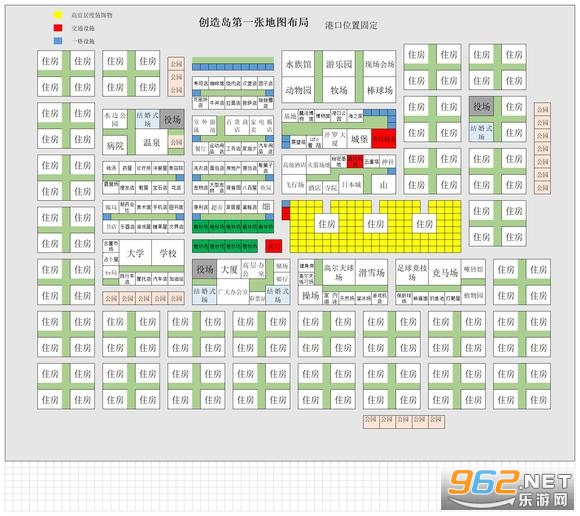Screen dimensions: 580x516
Task: Click the 水边公园 cell
Action: [115, 119]
